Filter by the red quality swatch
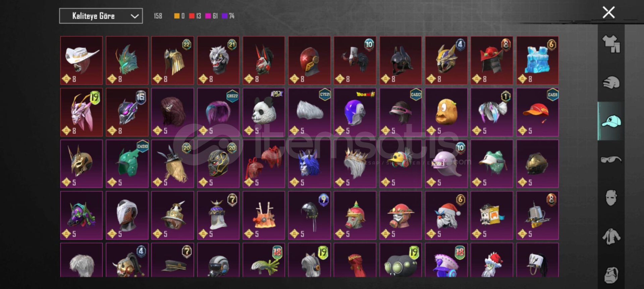 tap(192, 16)
